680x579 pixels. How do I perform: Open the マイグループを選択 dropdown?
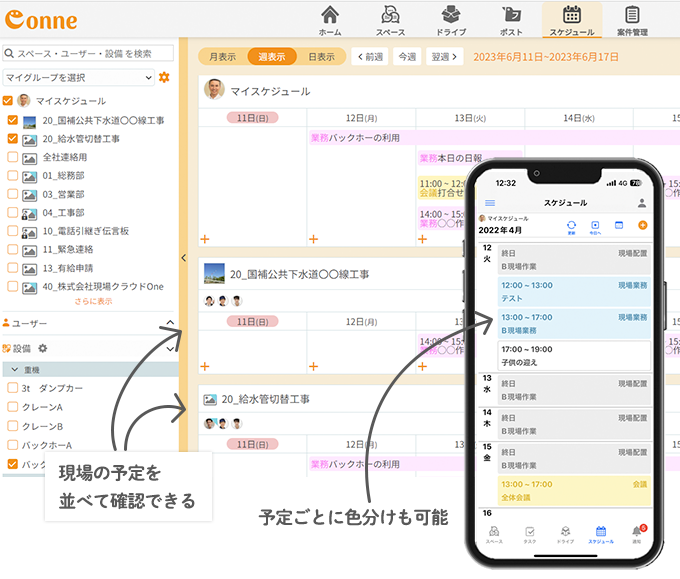(79, 77)
